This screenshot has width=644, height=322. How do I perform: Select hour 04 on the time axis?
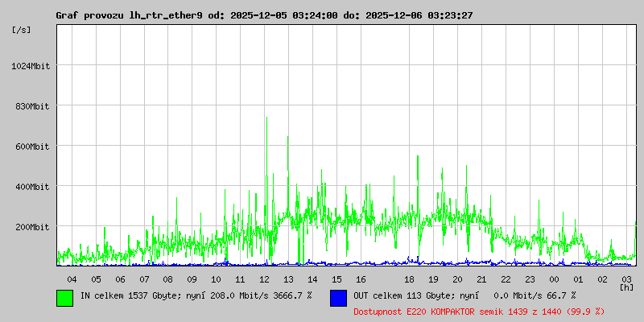tap(72, 279)
